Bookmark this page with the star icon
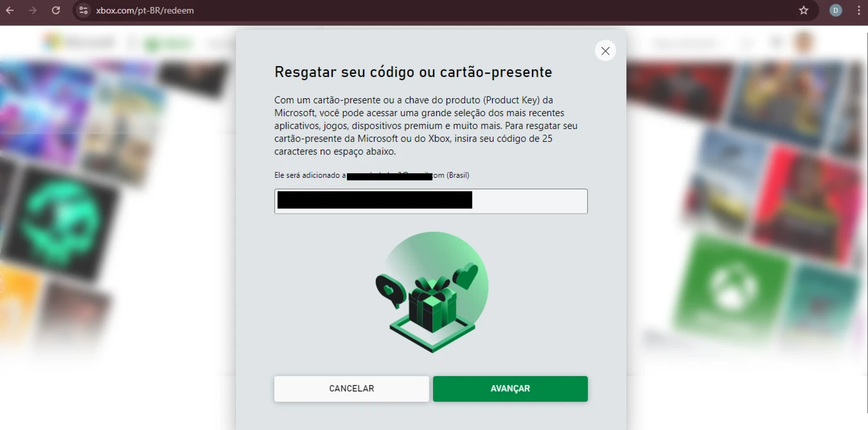Screen dimensions: 868x430 coord(804,10)
